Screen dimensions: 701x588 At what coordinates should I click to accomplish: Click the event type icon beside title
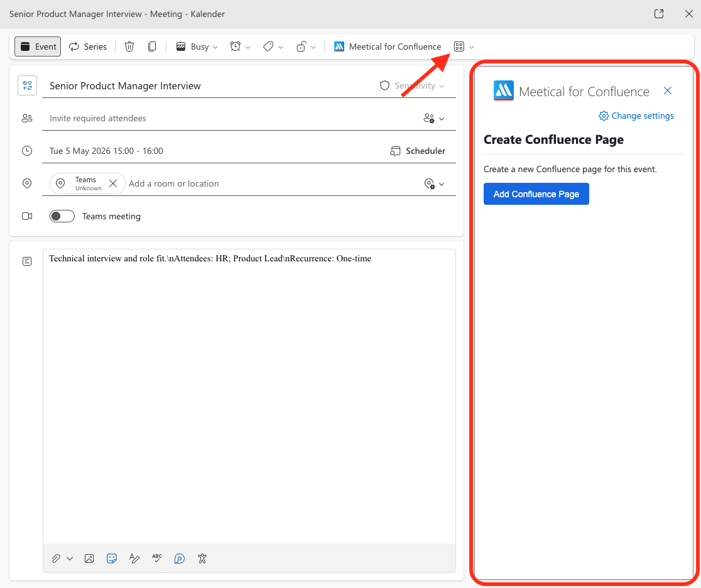point(27,85)
